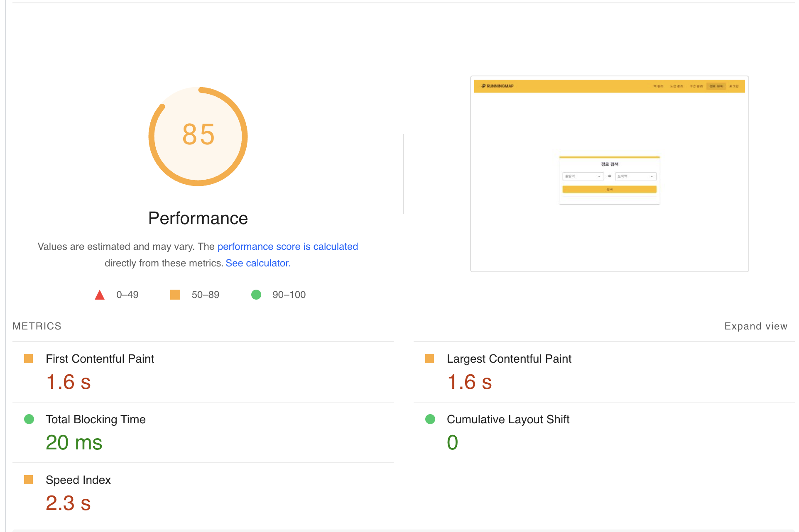The image size is (799, 532).
Task: Click the 20 ms blocking time value
Action: coord(74,442)
